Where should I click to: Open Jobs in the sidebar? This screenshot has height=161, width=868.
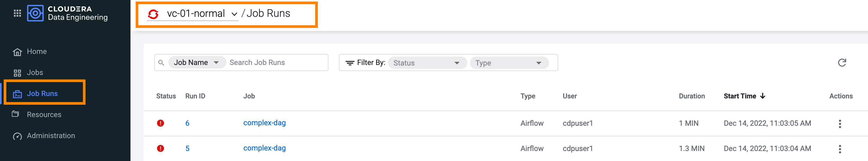pyautogui.click(x=35, y=73)
